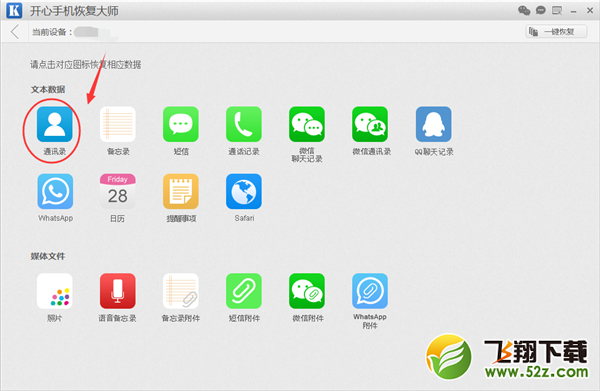Click the 文本数据 section heading
600x391 pixels.
coord(48,90)
